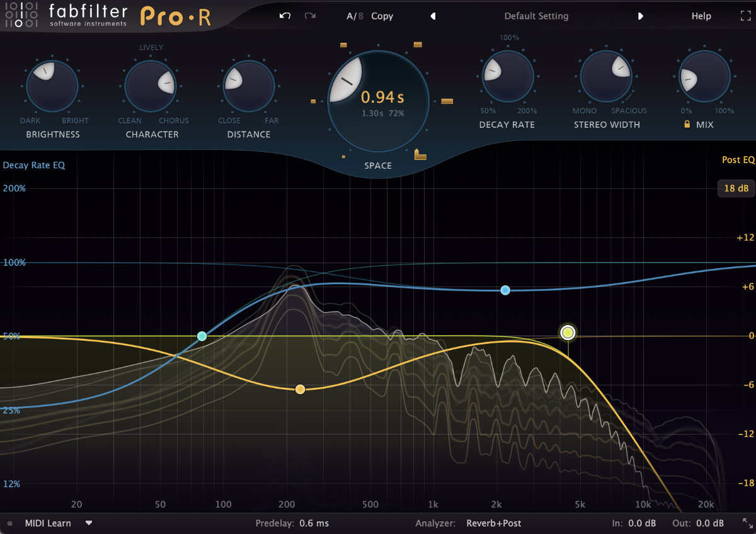Viewport: 756px width, 534px height.
Task: Select the highlighted Post EQ band near 5k
Action: [x=568, y=332]
